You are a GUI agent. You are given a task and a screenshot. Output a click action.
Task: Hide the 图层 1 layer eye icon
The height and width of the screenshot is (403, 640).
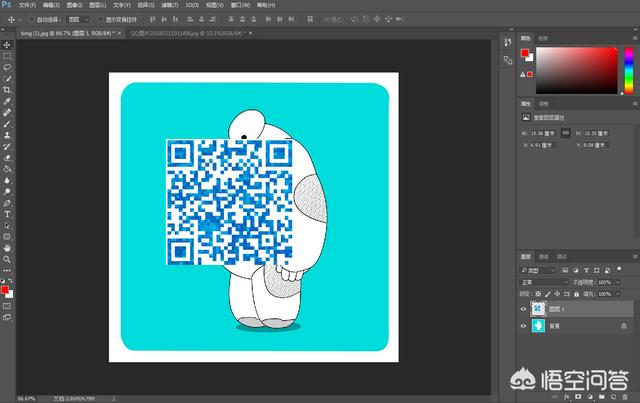523,309
